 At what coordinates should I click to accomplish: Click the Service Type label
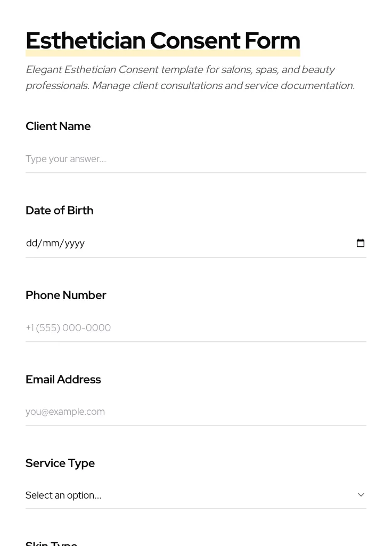(x=60, y=463)
